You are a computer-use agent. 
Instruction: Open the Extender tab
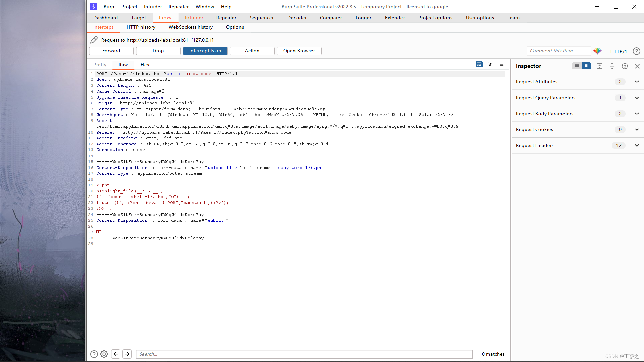coord(395,18)
